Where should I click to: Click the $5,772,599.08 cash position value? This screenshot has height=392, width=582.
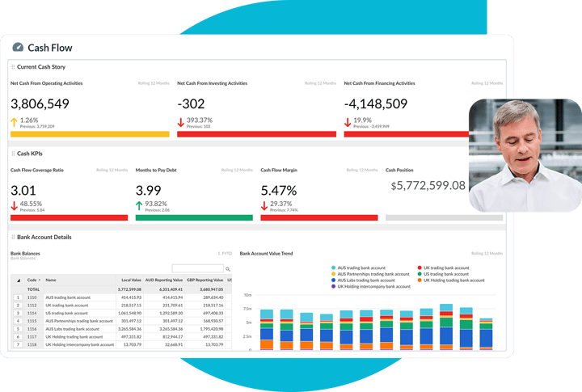tap(428, 186)
